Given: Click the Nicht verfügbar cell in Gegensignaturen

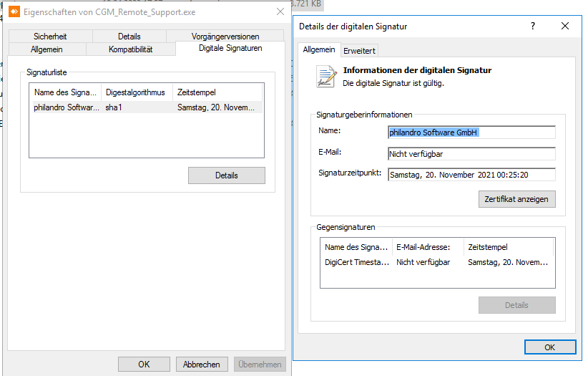Looking at the screenshot, I should (x=423, y=262).
